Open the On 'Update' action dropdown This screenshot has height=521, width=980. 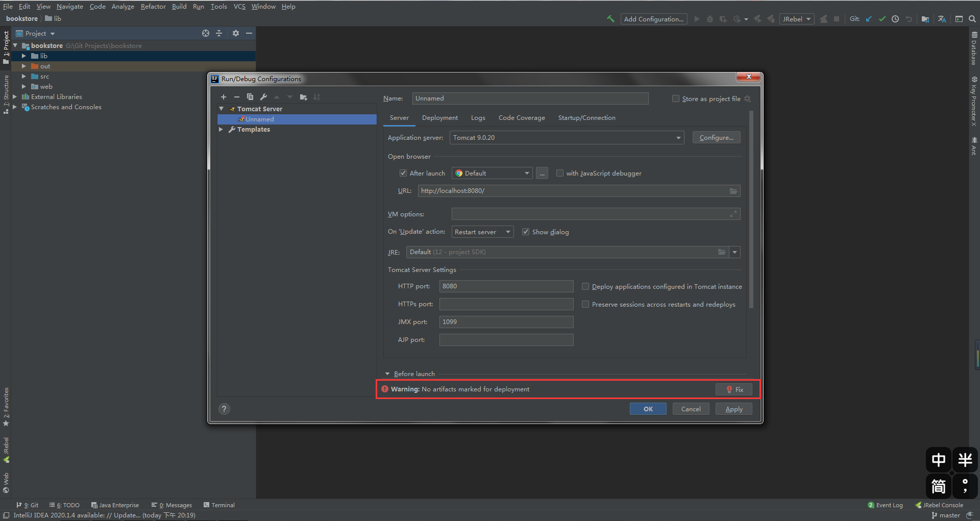483,232
